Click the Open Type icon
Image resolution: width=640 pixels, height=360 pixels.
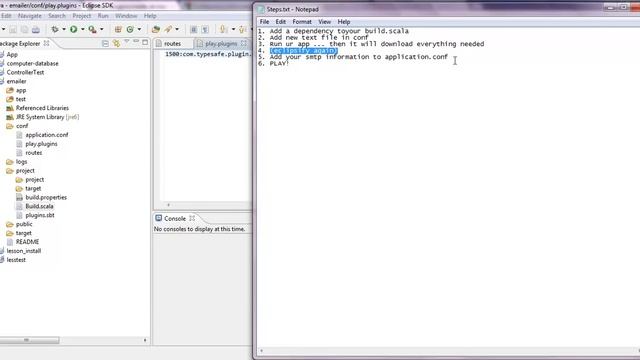click(156, 29)
